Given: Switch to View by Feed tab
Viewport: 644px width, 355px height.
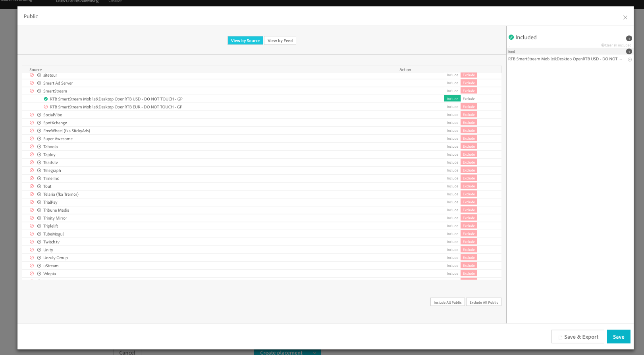Looking at the screenshot, I should [280, 41].
